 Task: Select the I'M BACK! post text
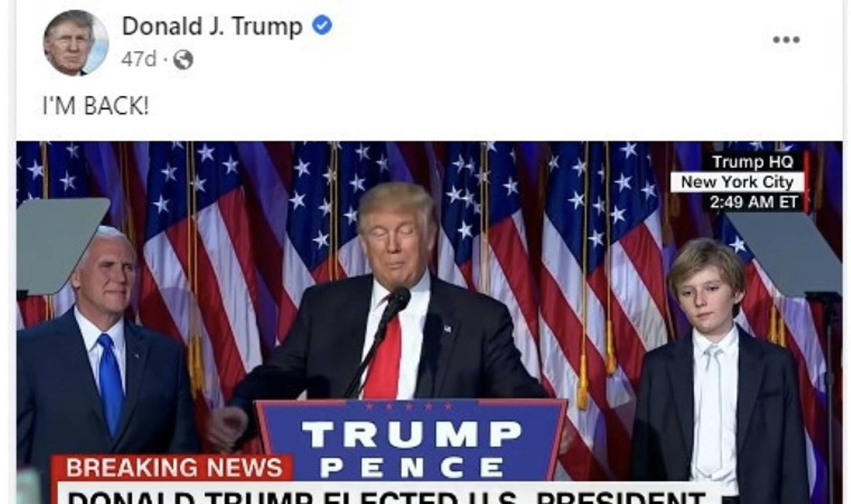tap(96, 106)
